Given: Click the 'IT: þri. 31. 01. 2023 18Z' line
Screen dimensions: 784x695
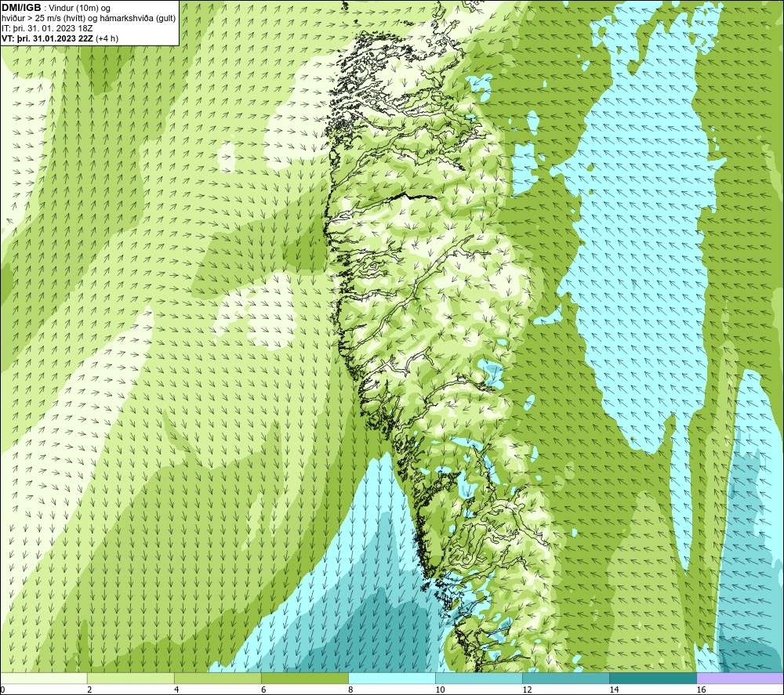Looking at the screenshot, I should [x=47, y=28].
